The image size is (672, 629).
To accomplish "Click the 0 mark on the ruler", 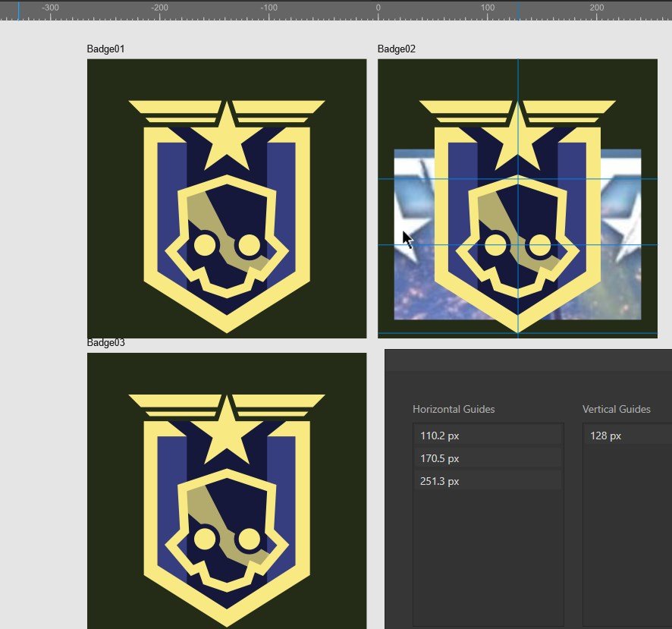I will [378, 8].
